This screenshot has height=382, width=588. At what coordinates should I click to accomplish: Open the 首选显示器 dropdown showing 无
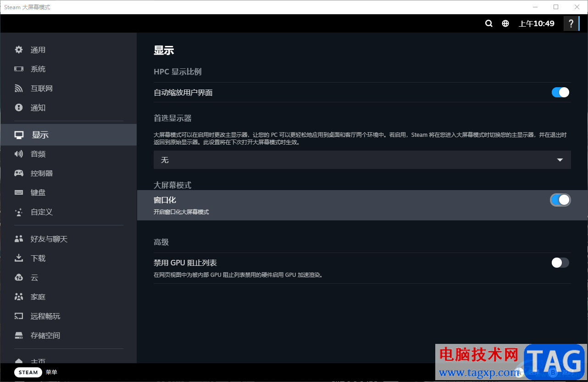362,160
